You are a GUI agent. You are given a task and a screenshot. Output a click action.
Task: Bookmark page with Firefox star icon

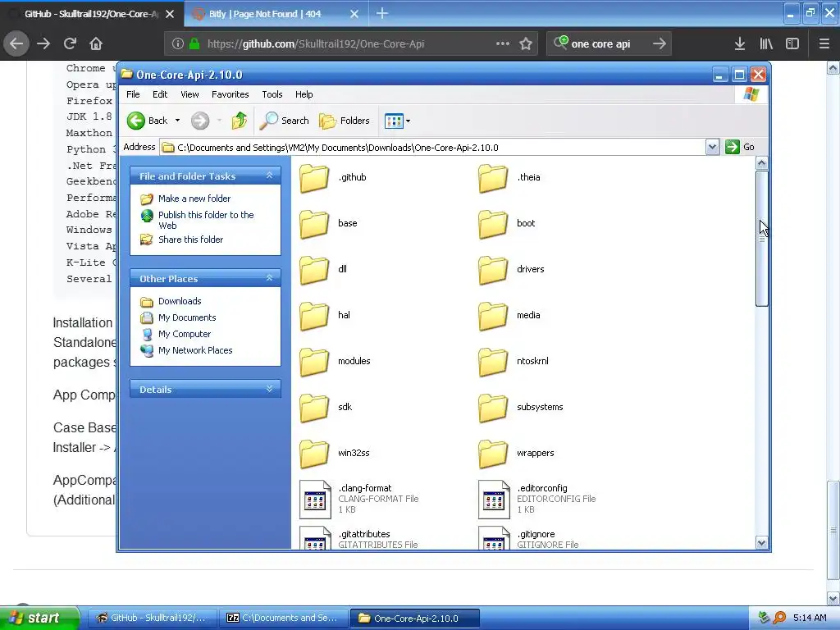pyautogui.click(x=526, y=43)
